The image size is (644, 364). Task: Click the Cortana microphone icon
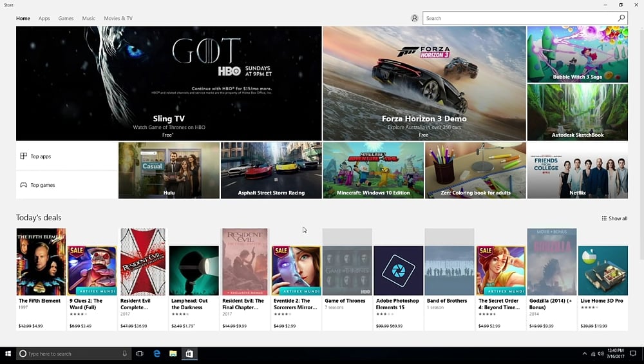(x=124, y=353)
